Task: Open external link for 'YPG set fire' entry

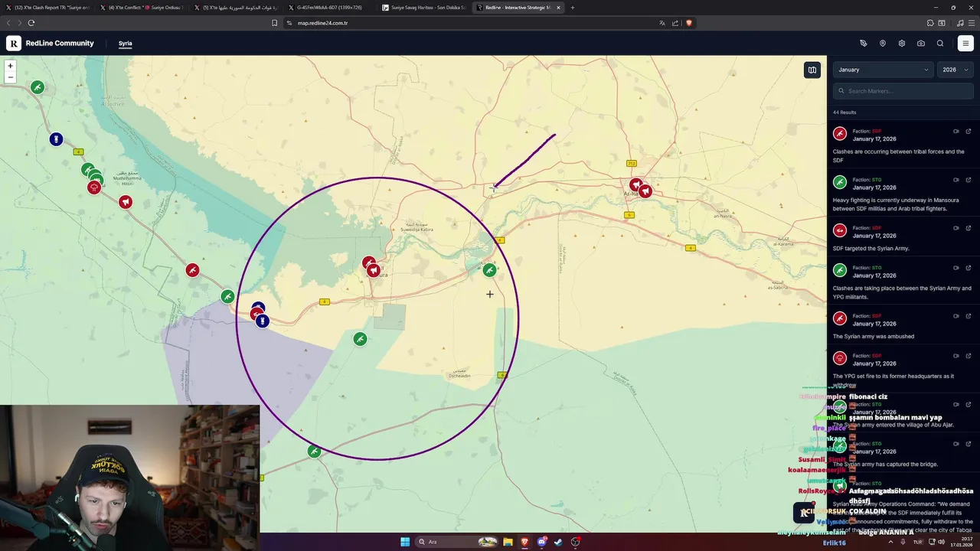Action: click(x=969, y=356)
